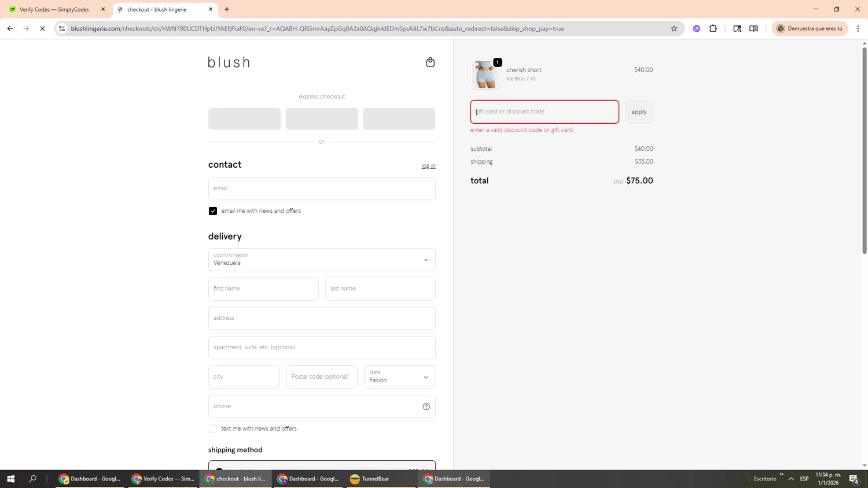Click the phone field help question icon
This screenshot has width=868, height=488.
coord(426,406)
